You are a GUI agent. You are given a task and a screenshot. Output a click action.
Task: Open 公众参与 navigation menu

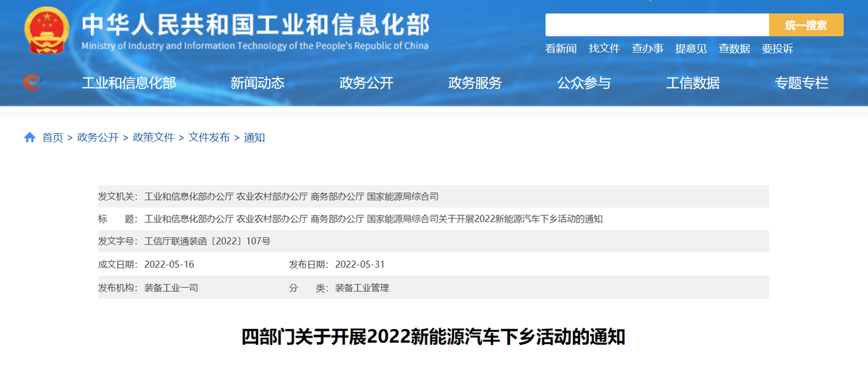tap(584, 83)
